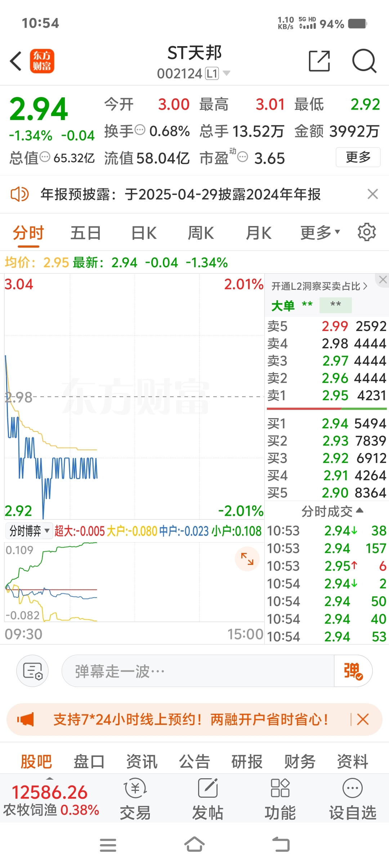Open the 农牧饲渔 sector index

51,800
